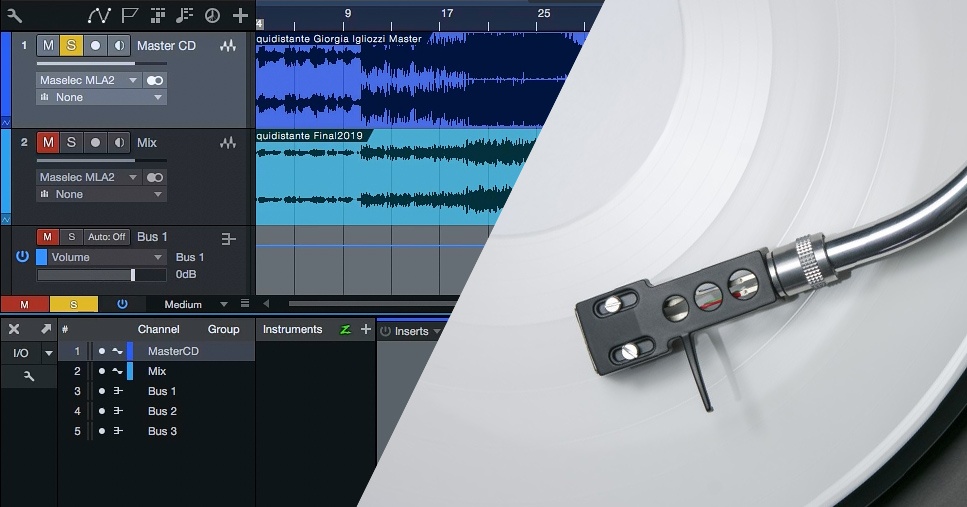Open track settings wrench in top toolbar
The image size is (967, 507).
coord(14,15)
